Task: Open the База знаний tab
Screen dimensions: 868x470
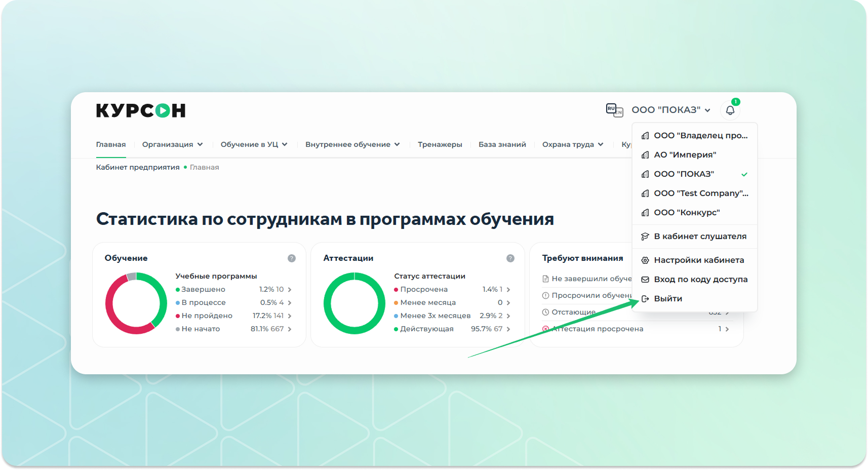Action: point(502,144)
